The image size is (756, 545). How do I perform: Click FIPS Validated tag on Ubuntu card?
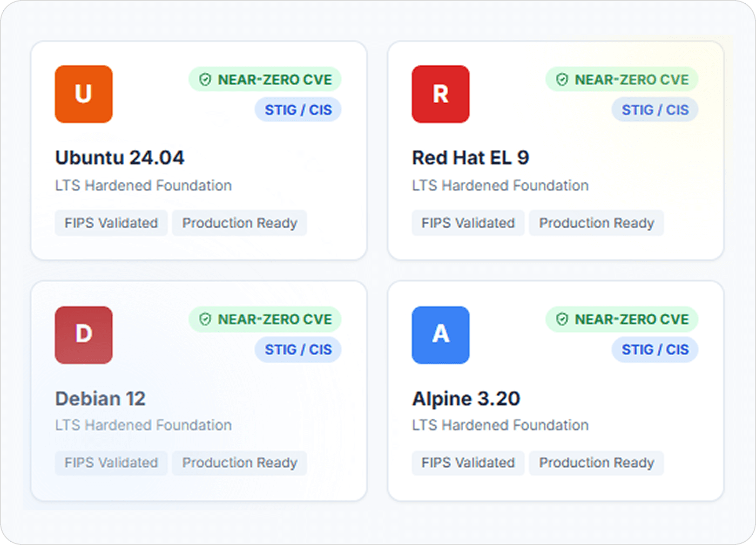(x=111, y=223)
